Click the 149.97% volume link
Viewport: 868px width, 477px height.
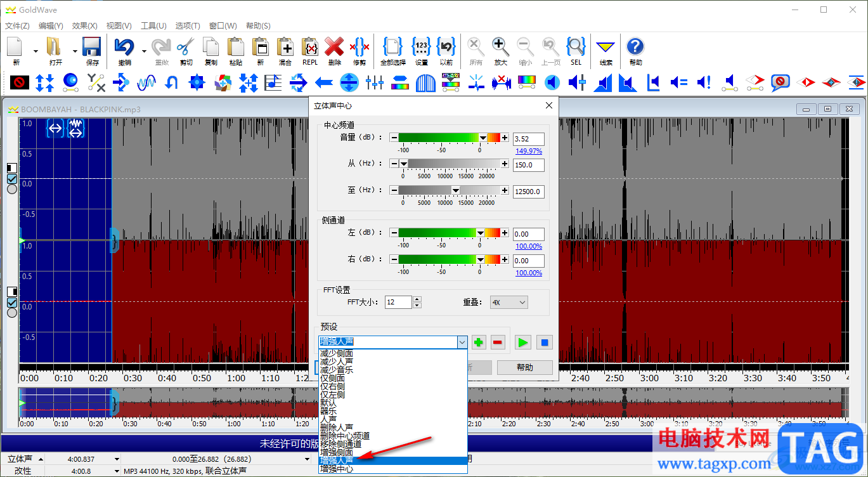pos(529,151)
